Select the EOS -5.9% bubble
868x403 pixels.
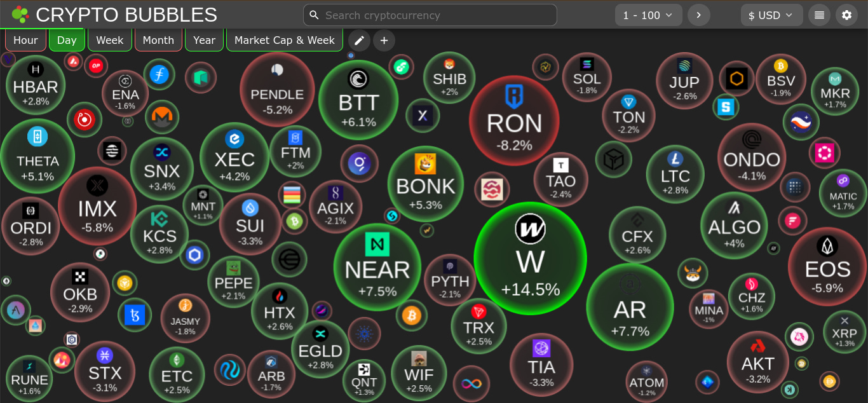[827, 266]
